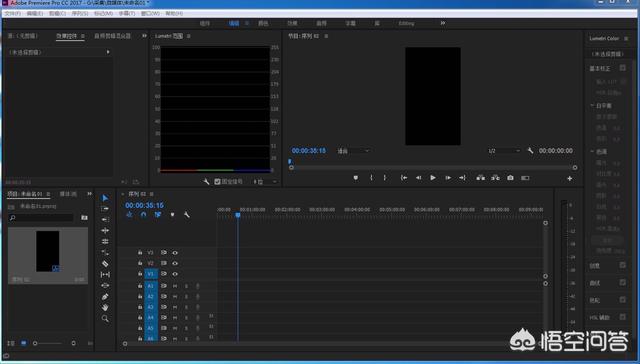
Task: Open 媒体浏览 tab in Project panel
Action: pos(68,194)
